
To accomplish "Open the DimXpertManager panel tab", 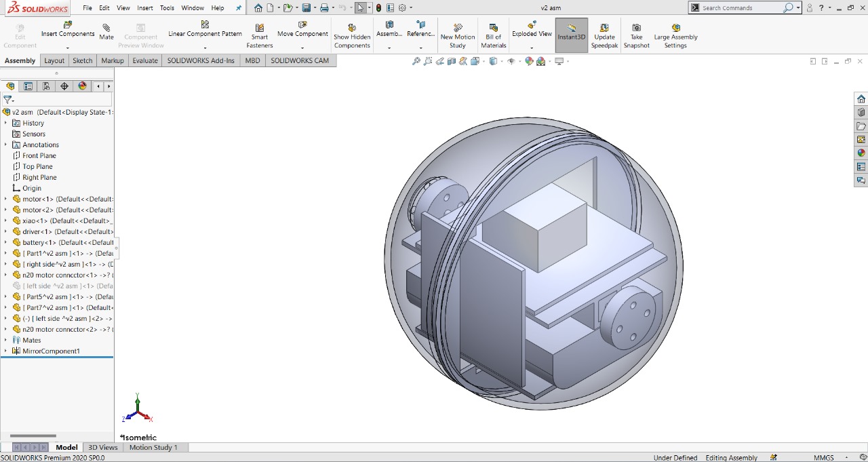I will (x=64, y=86).
